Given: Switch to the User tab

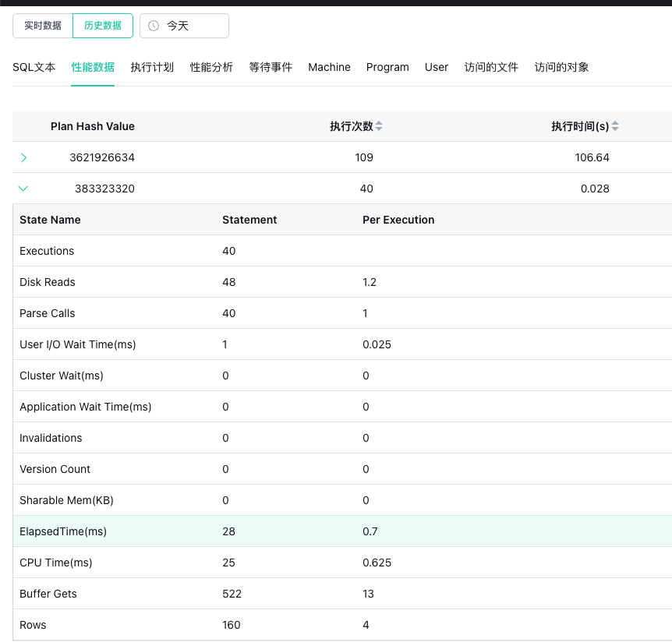Looking at the screenshot, I should click(x=437, y=67).
